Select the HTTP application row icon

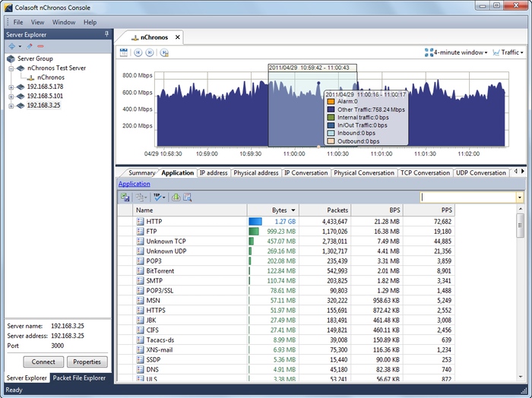click(140, 221)
